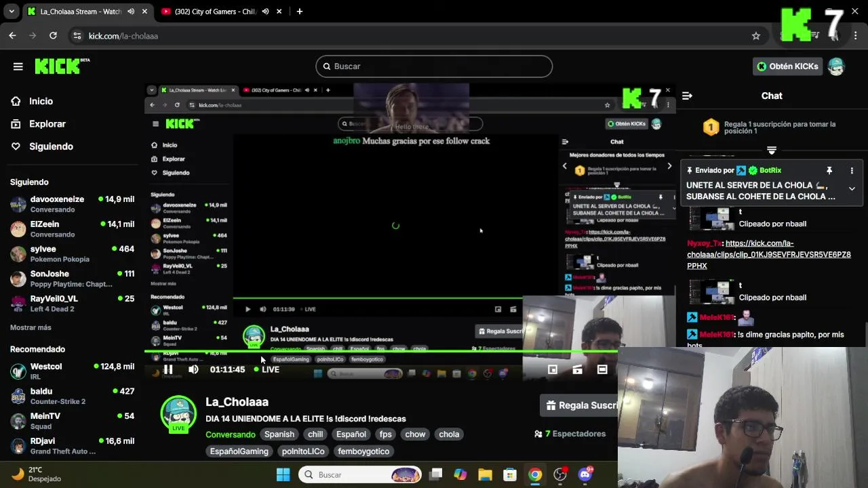This screenshot has width=868, height=488.
Task: Open Task View from the taskbar
Action: (x=436, y=474)
